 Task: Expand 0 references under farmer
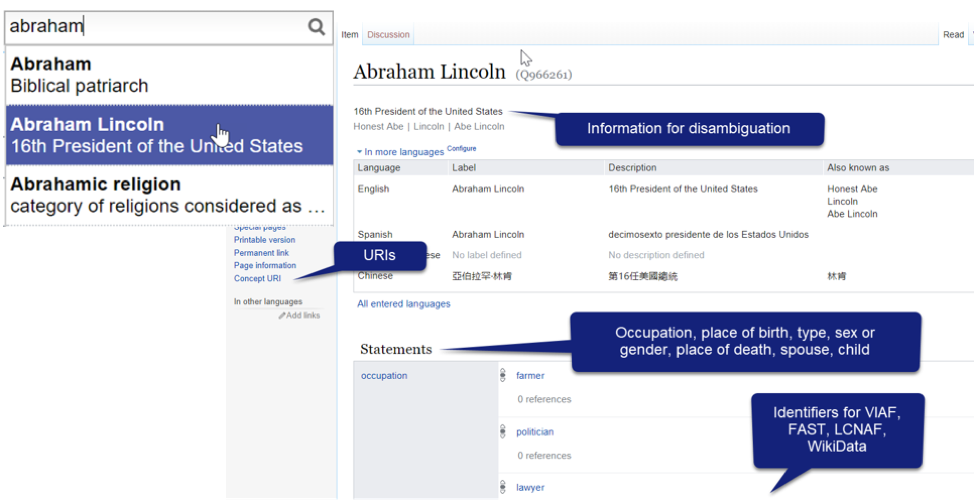click(544, 399)
